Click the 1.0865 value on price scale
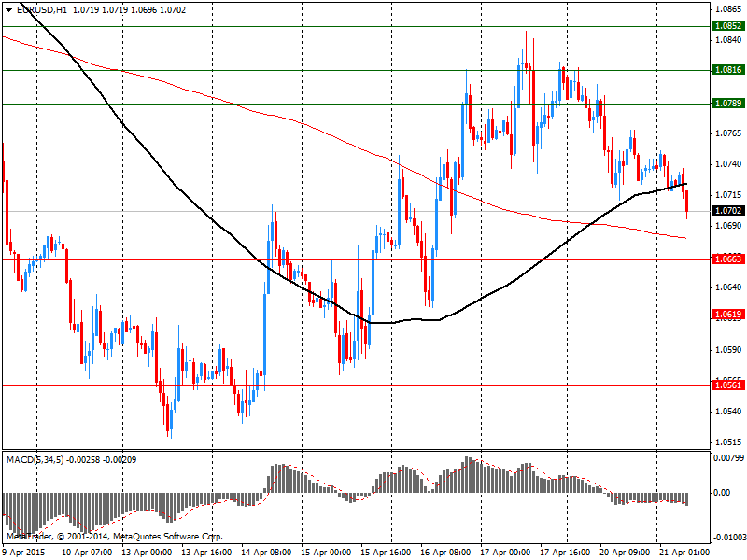Screen dimensions: 747x560 point(728,9)
